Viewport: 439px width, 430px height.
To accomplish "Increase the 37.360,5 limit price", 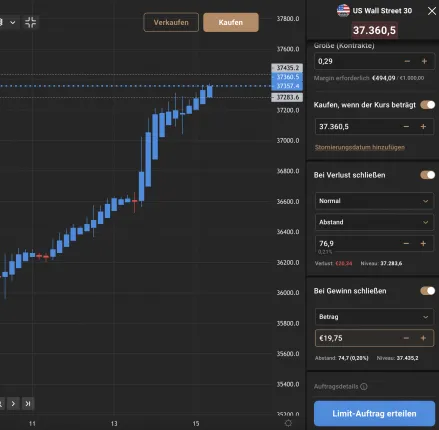I will coord(423,127).
